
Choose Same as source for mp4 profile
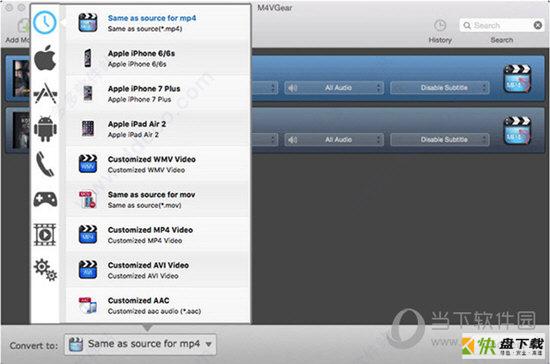tap(158, 23)
